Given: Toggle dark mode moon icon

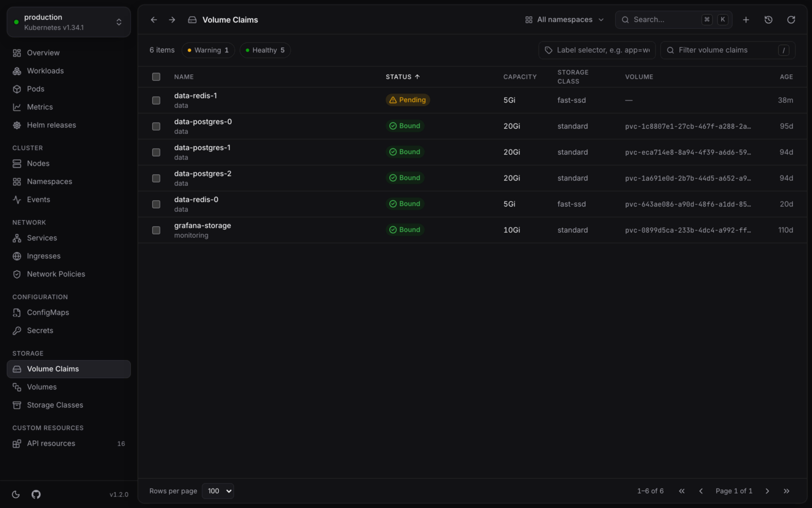Looking at the screenshot, I should click(x=16, y=494).
